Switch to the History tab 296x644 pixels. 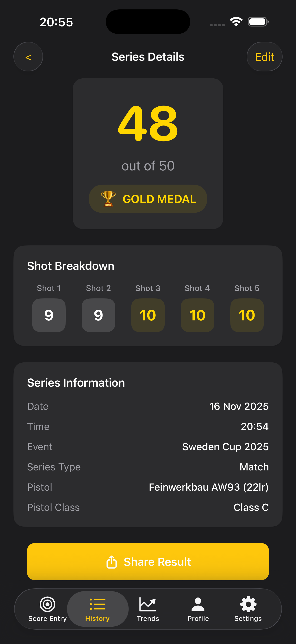tap(98, 609)
